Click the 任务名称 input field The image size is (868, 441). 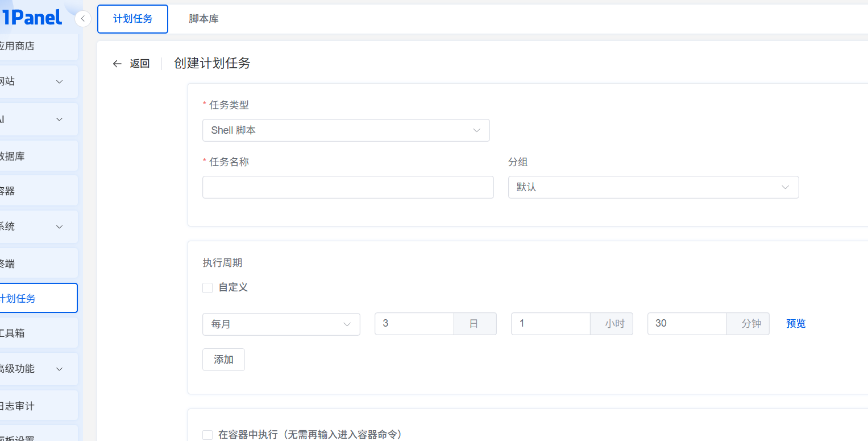[347, 187]
